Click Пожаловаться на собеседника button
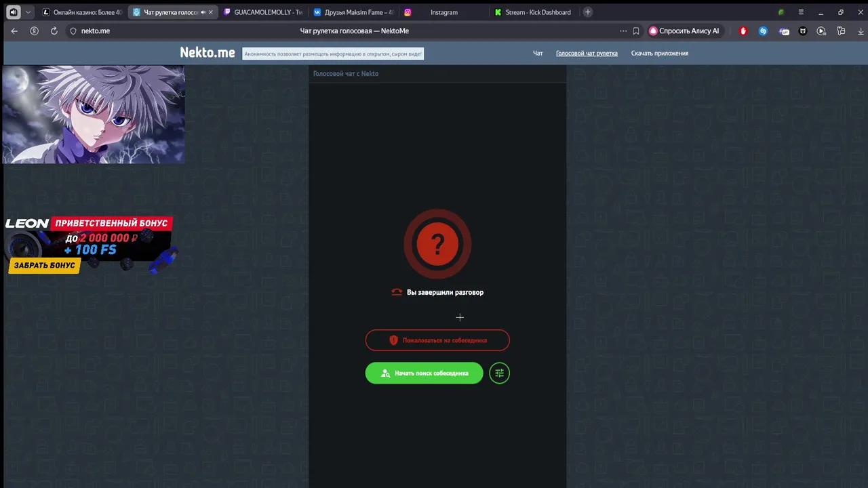This screenshot has height=488, width=868. coord(437,340)
